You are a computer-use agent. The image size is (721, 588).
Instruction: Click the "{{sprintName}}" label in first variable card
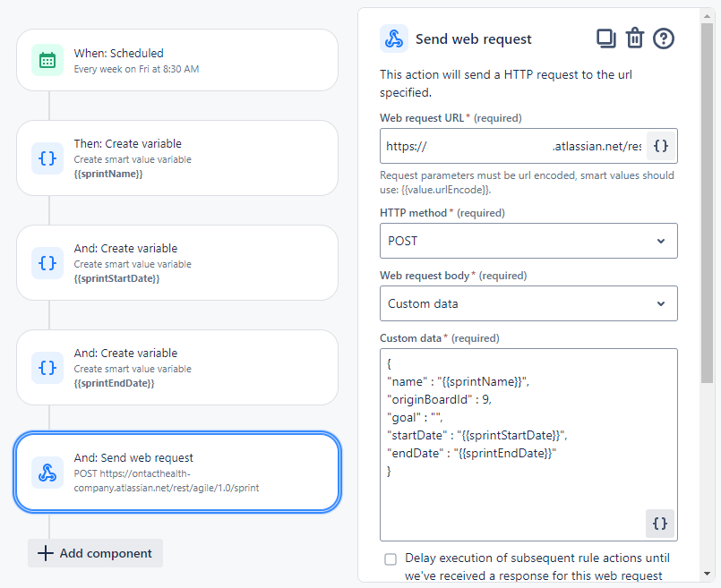pyautogui.click(x=108, y=175)
